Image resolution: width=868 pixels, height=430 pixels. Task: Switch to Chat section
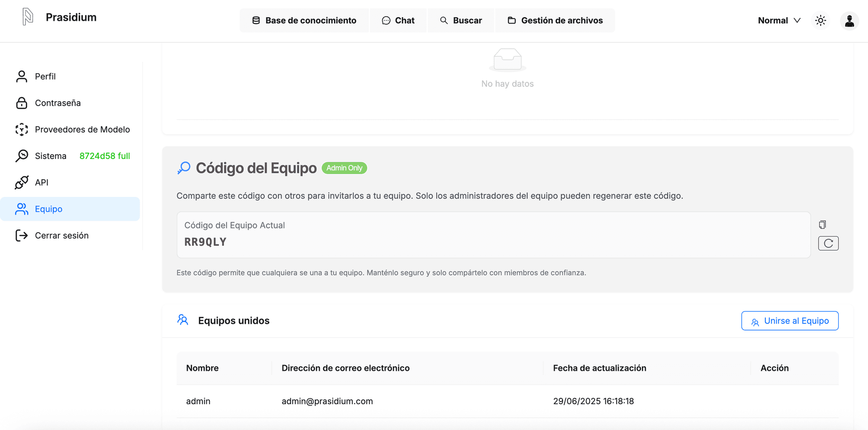coord(398,20)
